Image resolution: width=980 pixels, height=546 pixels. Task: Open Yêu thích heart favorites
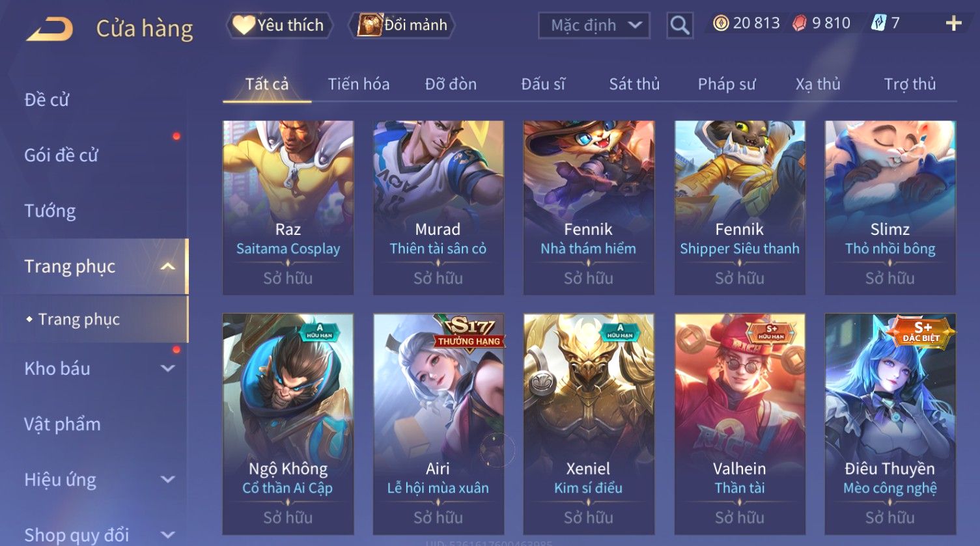[x=280, y=25]
